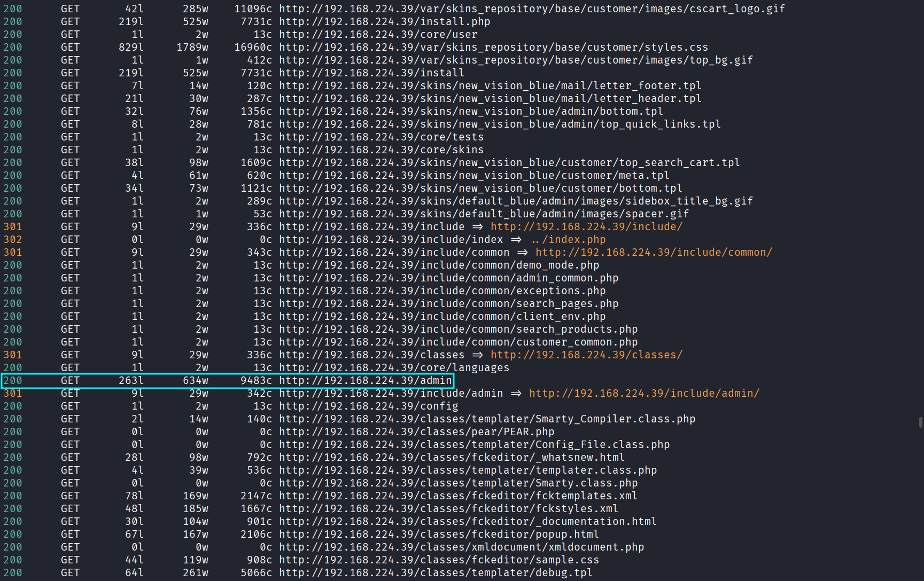The image size is (924, 581).
Task: Click the orange ../index.php redirect target
Action: pos(568,240)
